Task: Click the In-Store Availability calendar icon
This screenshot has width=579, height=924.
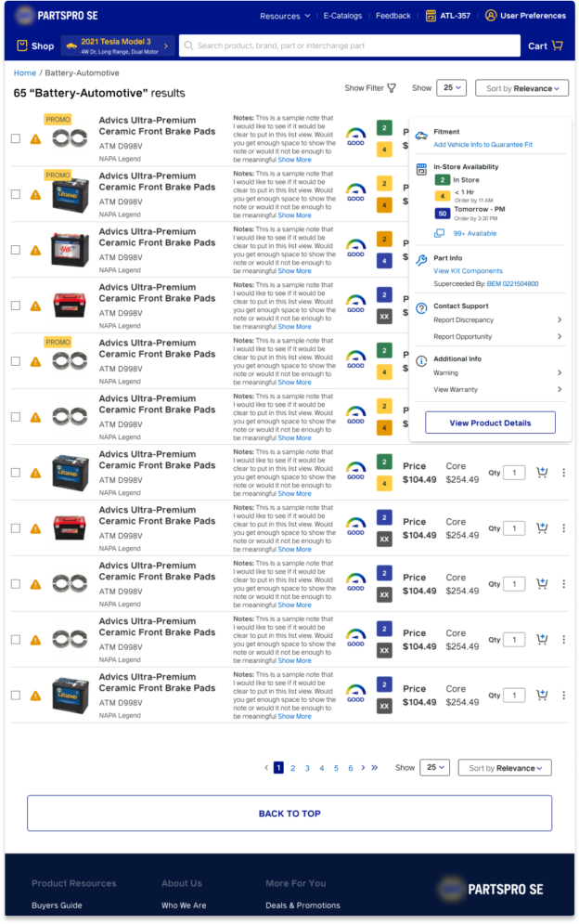Action: [x=421, y=170]
